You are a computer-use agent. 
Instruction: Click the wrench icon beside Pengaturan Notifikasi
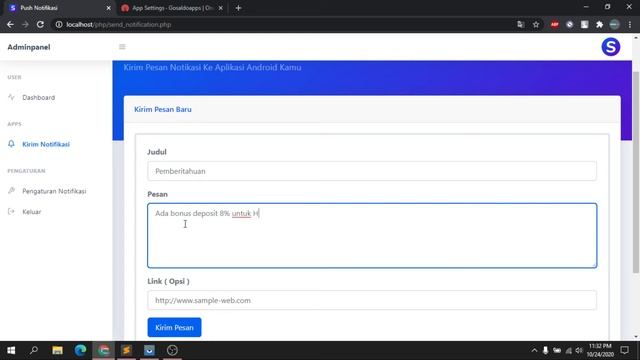tap(11, 191)
